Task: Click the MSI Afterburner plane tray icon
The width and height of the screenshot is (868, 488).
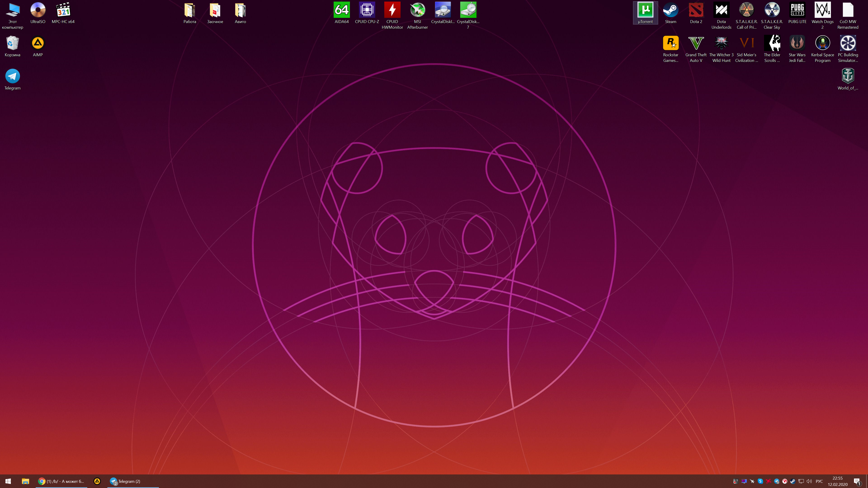Action: coord(752,481)
